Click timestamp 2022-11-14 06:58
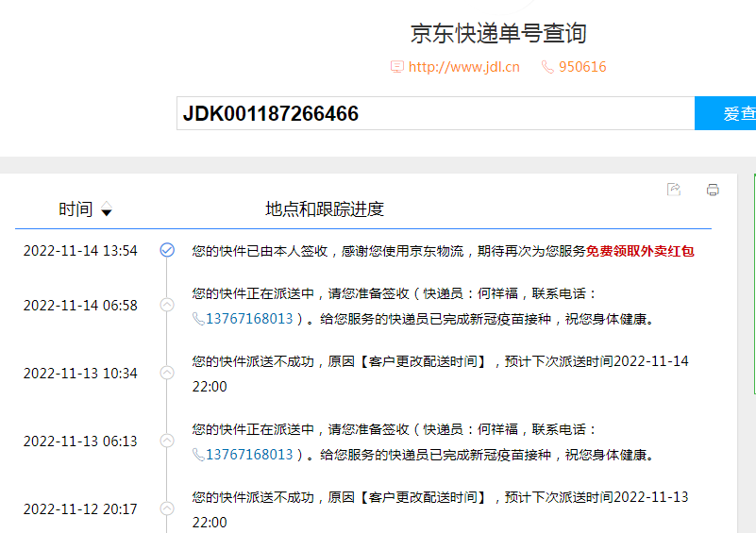This screenshot has width=756, height=533. tap(80, 306)
